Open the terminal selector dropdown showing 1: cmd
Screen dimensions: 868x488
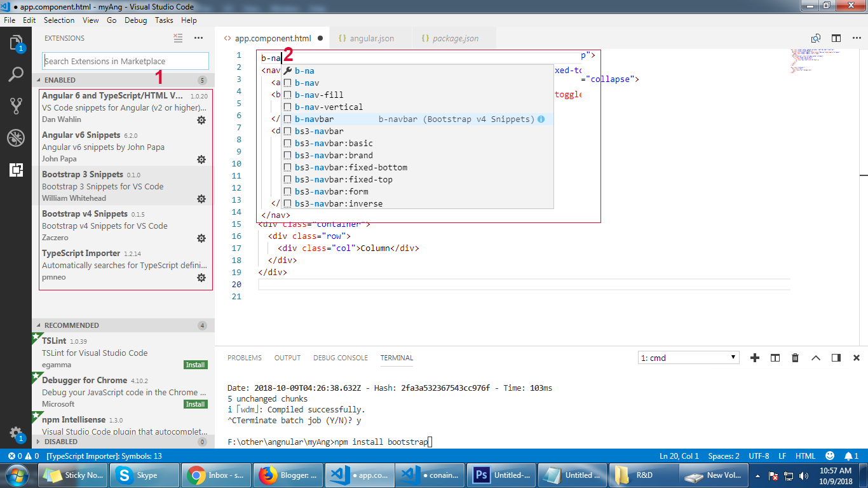[688, 357]
